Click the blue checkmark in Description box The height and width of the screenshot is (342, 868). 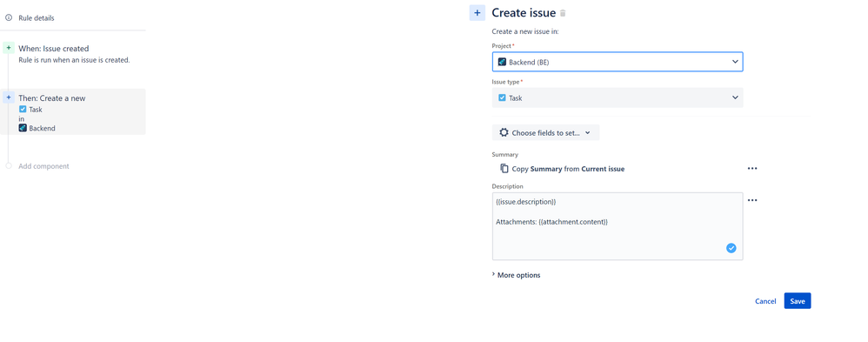coord(731,248)
